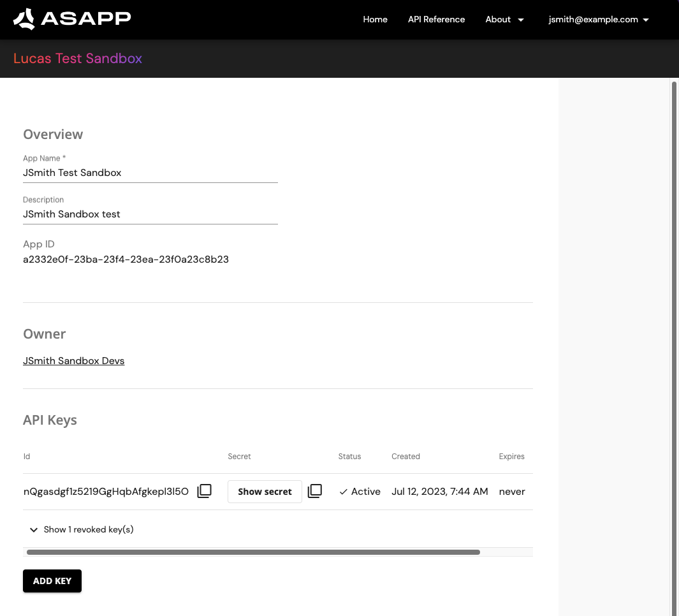Click the horizontal scrollbar under API keys

pyautogui.click(x=253, y=552)
